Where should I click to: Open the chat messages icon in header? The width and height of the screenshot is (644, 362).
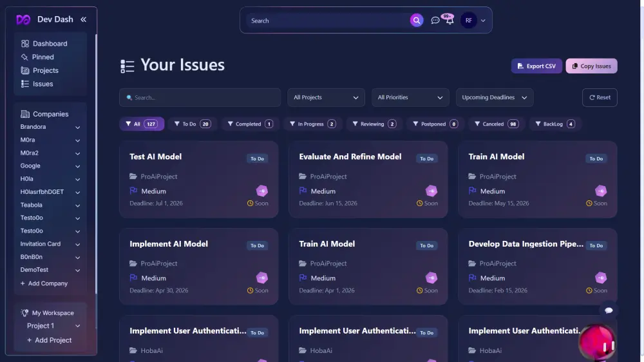coord(435,21)
